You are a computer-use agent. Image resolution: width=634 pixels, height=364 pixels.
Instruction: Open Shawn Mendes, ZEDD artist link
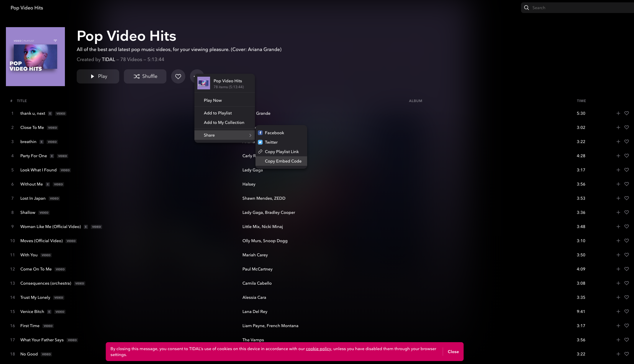264,198
